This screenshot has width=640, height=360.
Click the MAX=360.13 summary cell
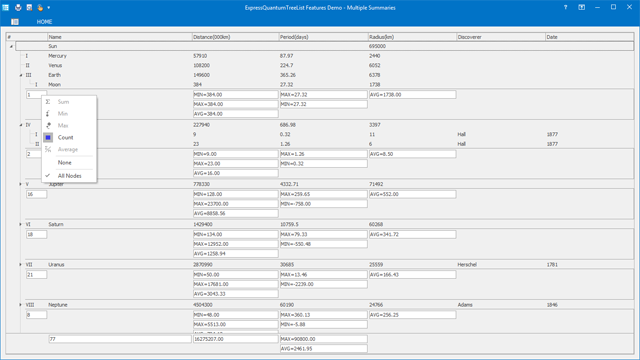tap(323, 315)
